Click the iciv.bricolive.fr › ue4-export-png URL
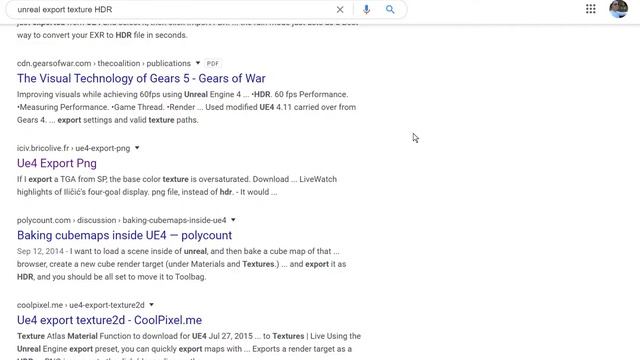Viewport: 640px width, 360px height. click(x=73, y=148)
